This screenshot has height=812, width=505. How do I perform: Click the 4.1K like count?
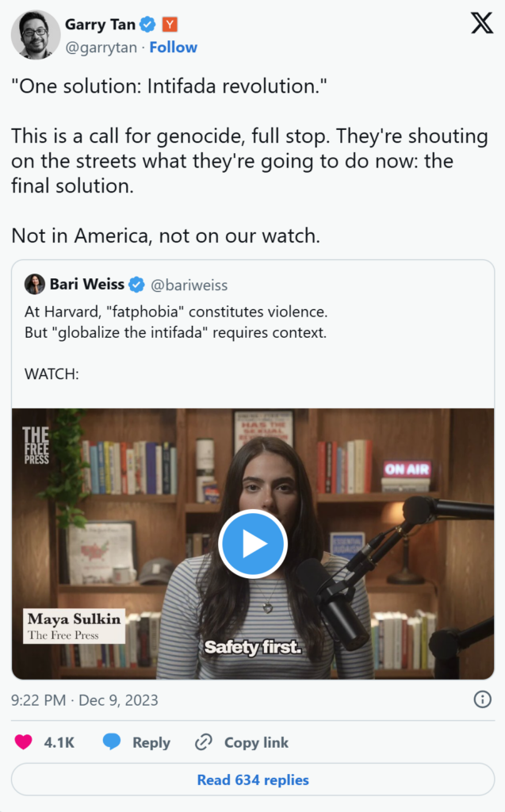(x=59, y=742)
